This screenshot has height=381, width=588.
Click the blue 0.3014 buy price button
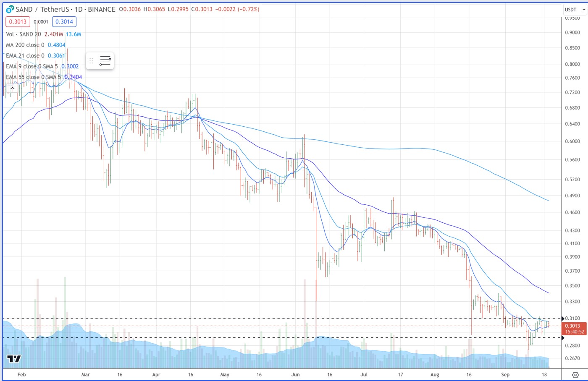(x=64, y=22)
